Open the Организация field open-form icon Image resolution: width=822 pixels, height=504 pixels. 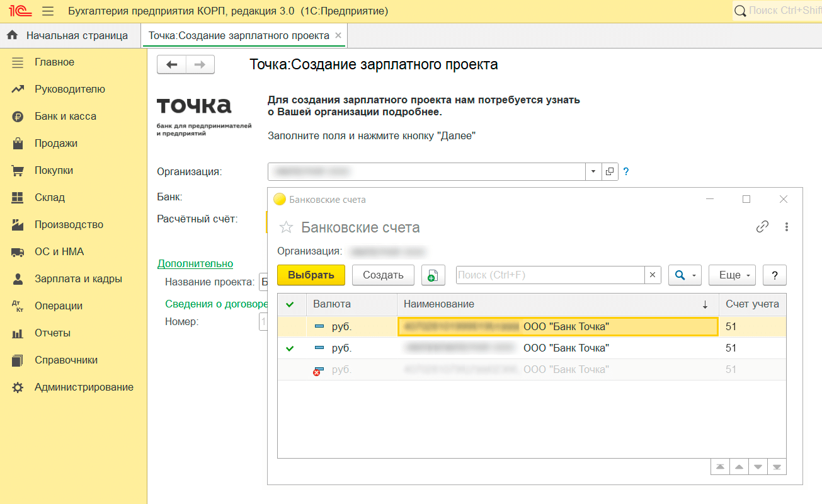(610, 171)
